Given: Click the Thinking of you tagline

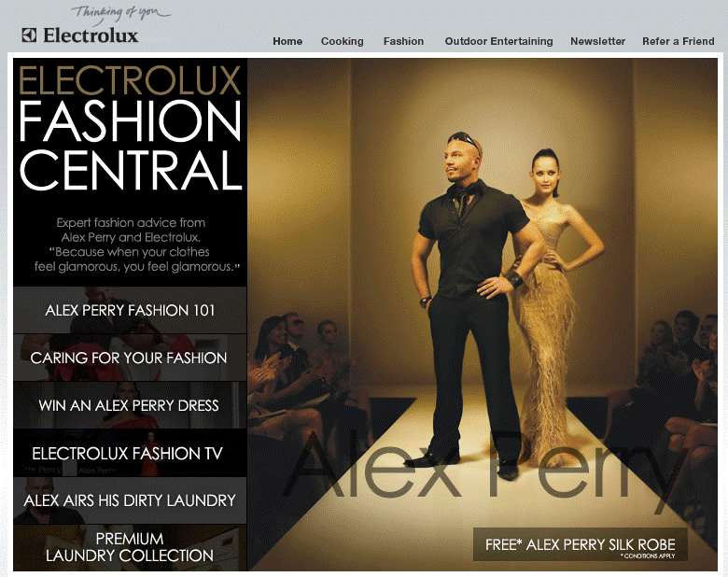Looking at the screenshot, I should [120, 13].
